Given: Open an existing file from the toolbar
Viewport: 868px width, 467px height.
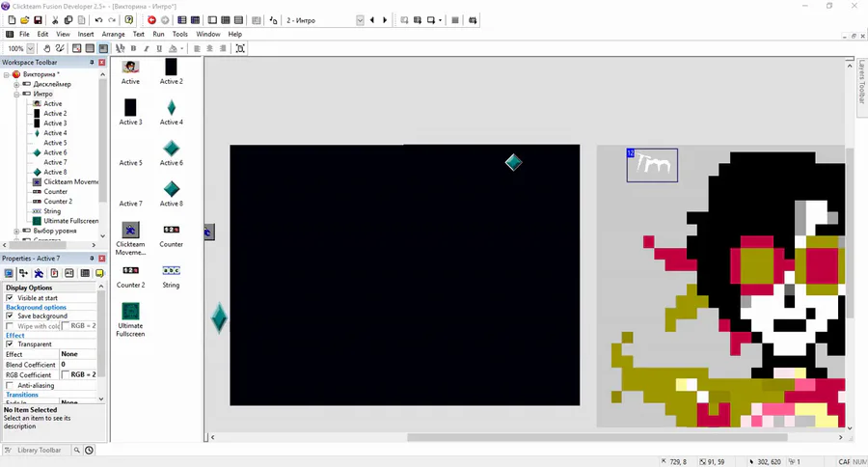Looking at the screenshot, I should (24, 20).
